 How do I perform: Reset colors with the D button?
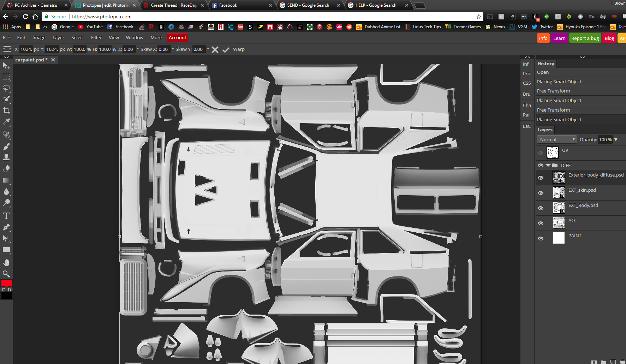point(9,290)
